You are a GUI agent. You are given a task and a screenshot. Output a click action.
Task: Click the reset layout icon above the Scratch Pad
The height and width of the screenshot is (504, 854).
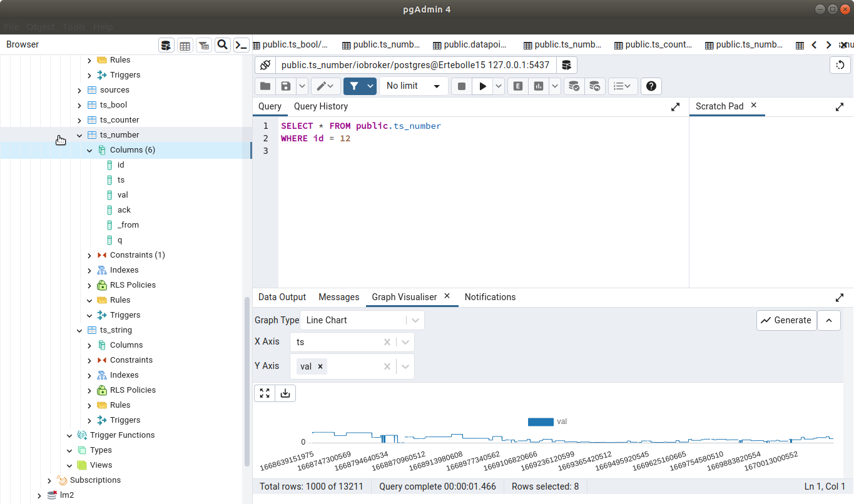[x=840, y=65]
